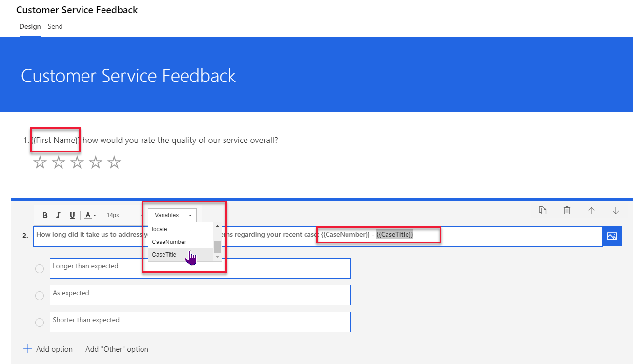Open the Variables dropdown
This screenshot has width=633, height=364.
click(172, 215)
